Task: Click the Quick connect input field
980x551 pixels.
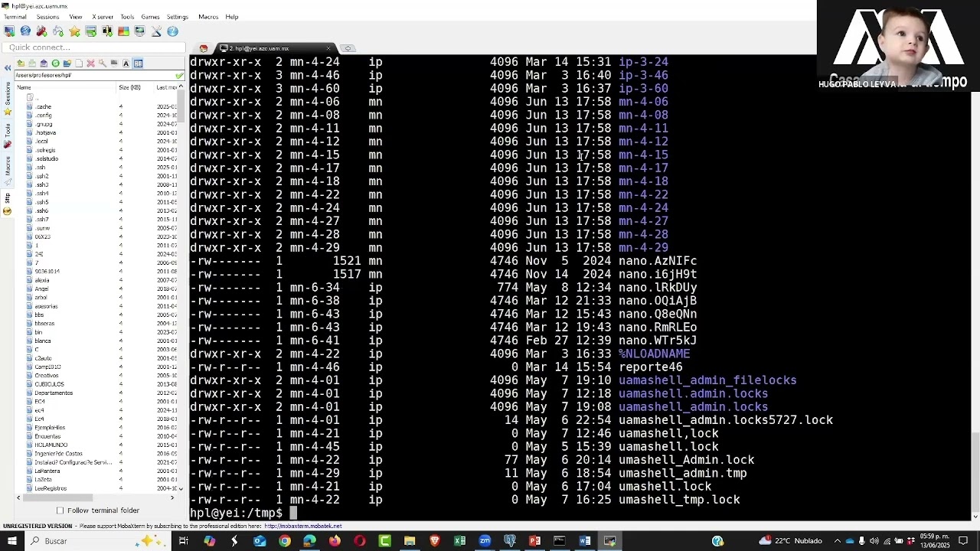Action: tap(93, 47)
